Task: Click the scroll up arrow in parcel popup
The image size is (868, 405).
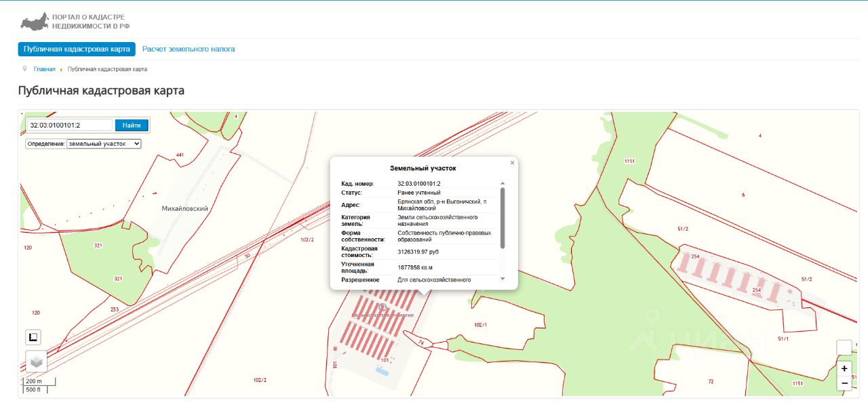Action: pyautogui.click(x=502, y=183)
